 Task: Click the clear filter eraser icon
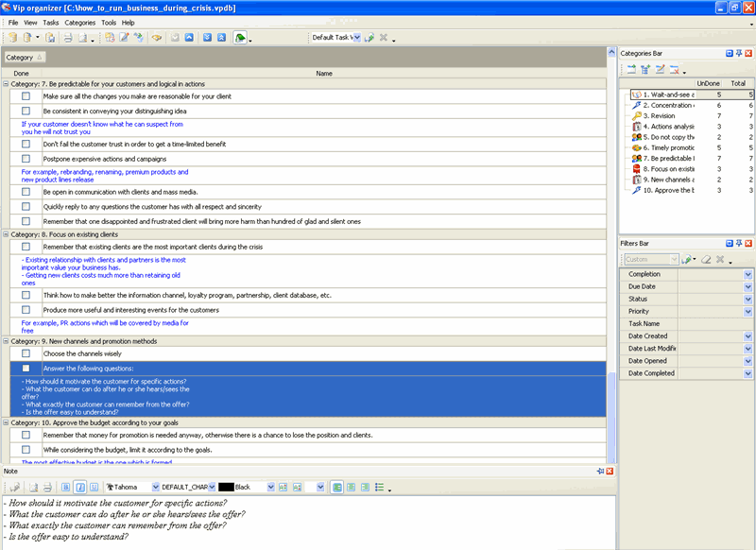point(706,259)
